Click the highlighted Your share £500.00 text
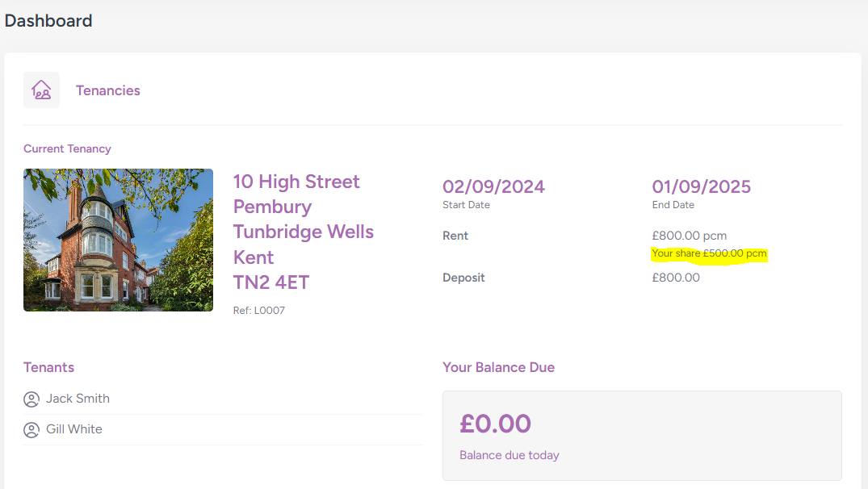 pyautogui.click(x=709, y=253)
